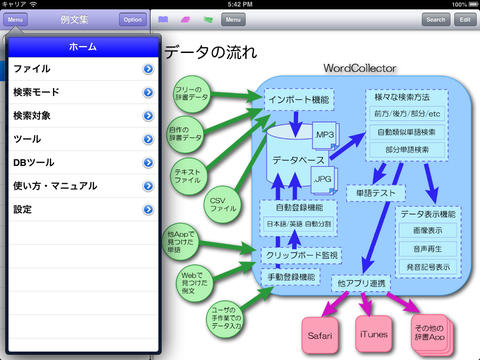The image size is (480, 360).
Task: Select the DBツール menu row
Action: tap(83, 163)
